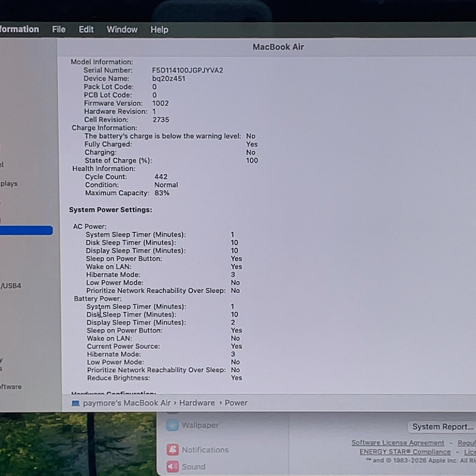
Task: Click the "Current Power Source:" label
Action: pyautogui.click(x=123, y=346)
